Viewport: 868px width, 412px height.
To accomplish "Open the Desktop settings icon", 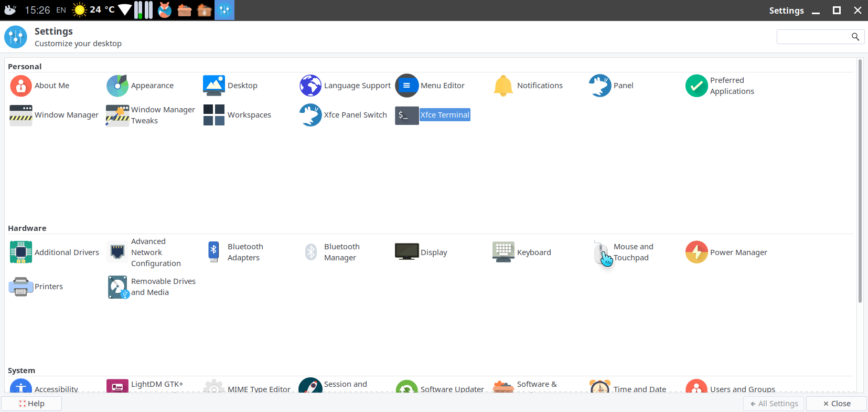I will (214, 86).
